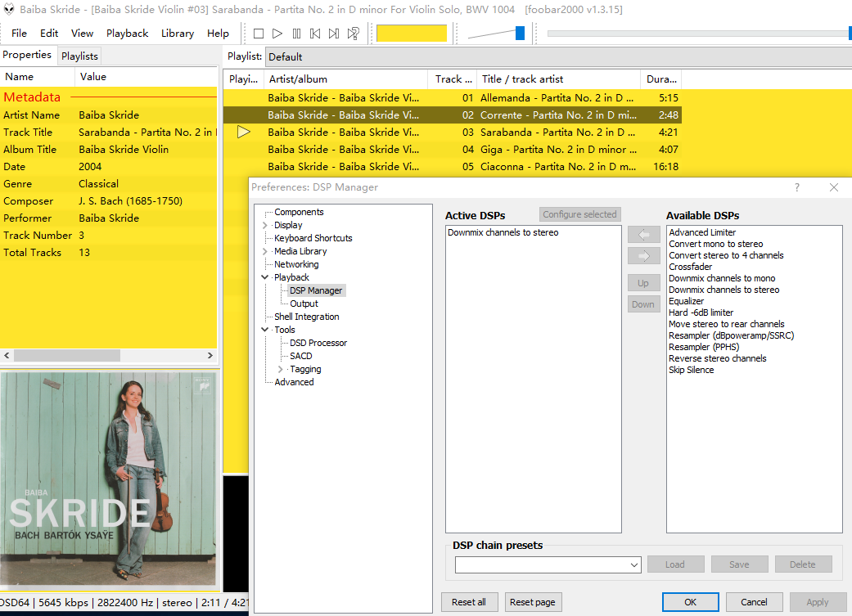The width and height of the screenshot is (852, 616).
Task: Expand the Tagging tree node
Action: point(281,369)
